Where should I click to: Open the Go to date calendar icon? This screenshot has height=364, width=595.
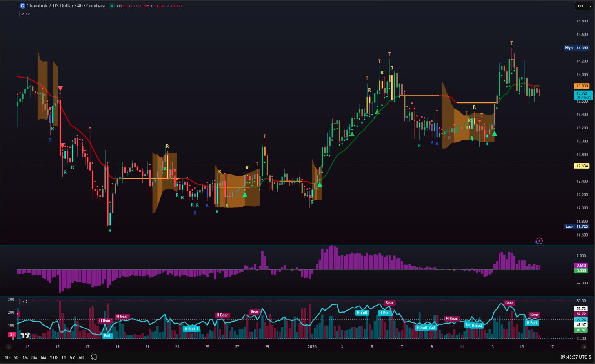point(94,357)
